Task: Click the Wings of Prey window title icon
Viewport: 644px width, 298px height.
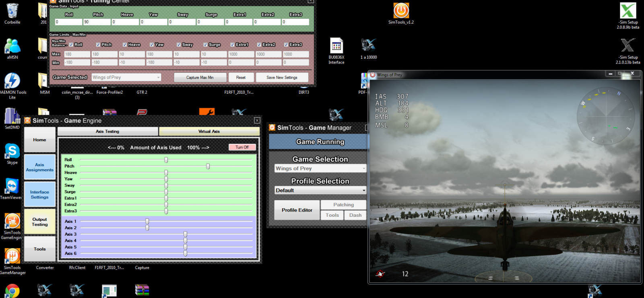Action: (373, 75)
